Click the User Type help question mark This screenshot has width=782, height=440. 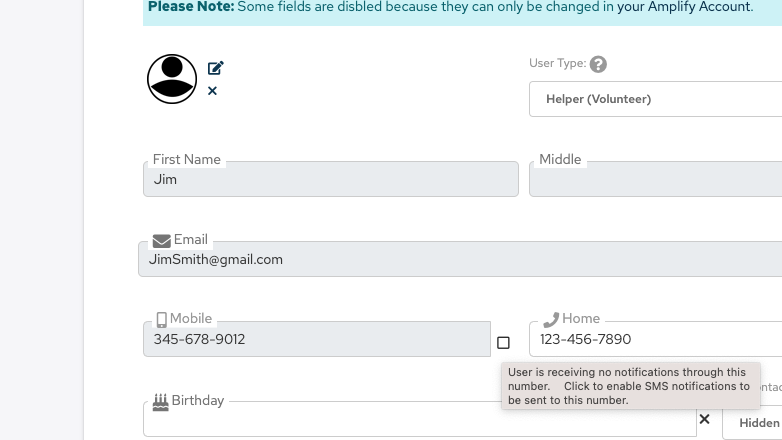coord(598,64)
